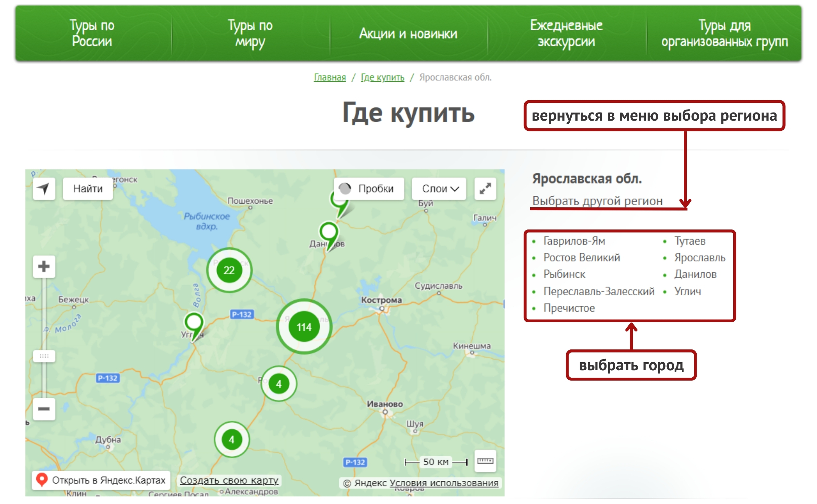Click the Главная breadcrumb link
Screen dimensions: 817x504
pos(329,78)
